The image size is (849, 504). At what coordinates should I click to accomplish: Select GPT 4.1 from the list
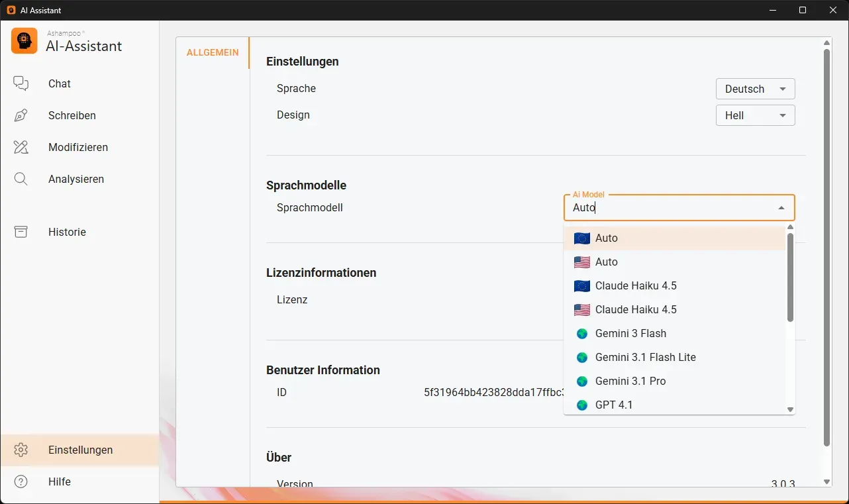674,405
